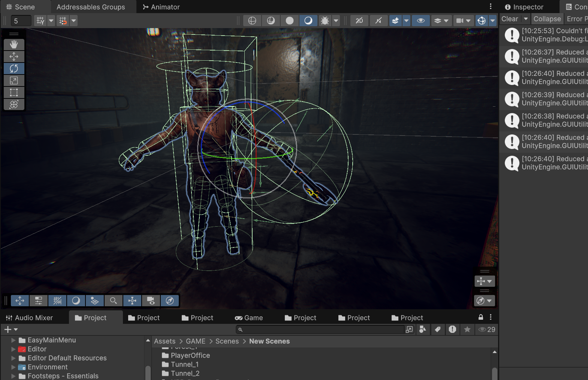The height and width of the screenshot is (380, 588).
Task: Select the Hand view tool
Action: pyautogui.click(x=14, y=45)
